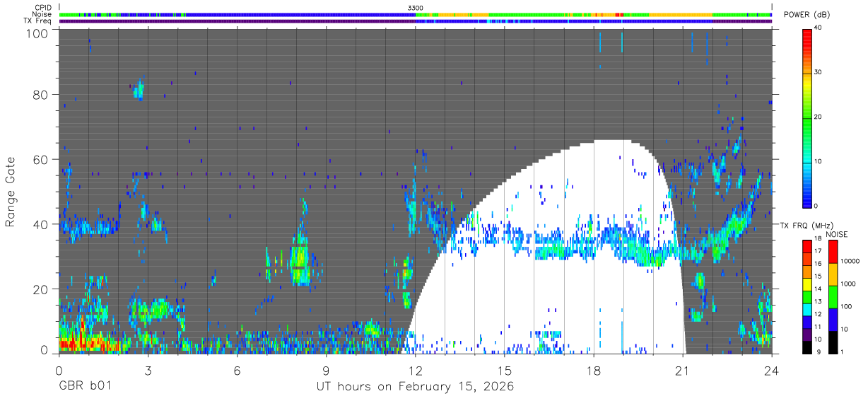Click the 'TX Freq' label beside the top strip
The height and width of the screenshot is (401, 868).
click(x=37, y=21)
